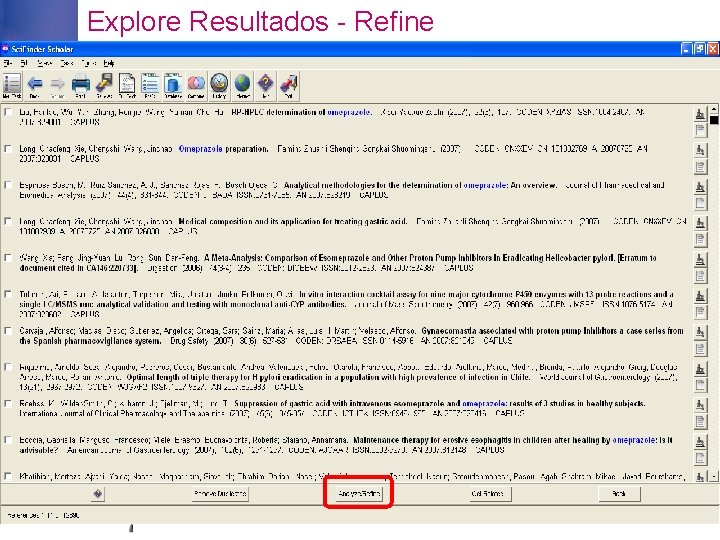Open the Full Text document icon
This screenshot has width=720, height=540.
(127, 85)
